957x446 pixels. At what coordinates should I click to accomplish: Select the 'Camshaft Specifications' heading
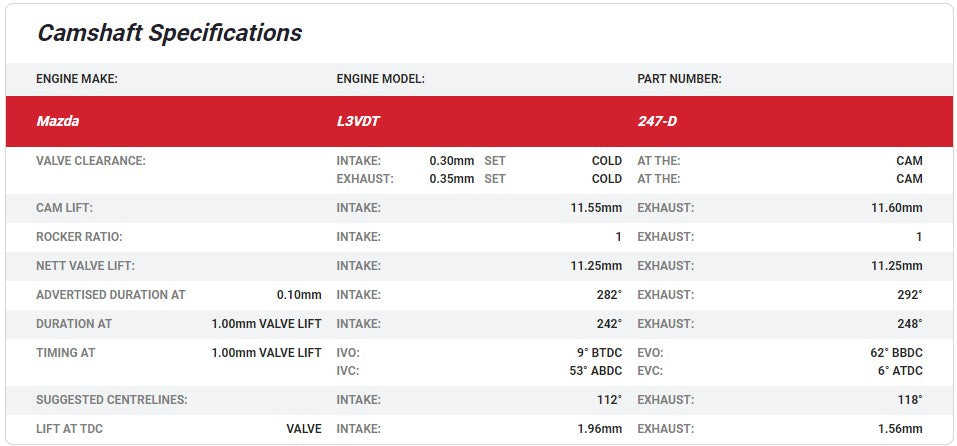pyautogui.click(x=169, y=33)
